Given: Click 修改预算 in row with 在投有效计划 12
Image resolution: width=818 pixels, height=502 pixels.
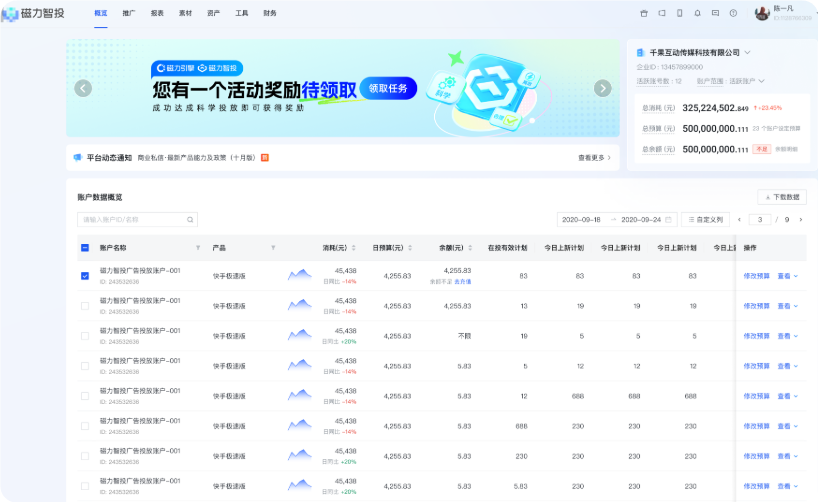Looking at the screenshot, I should coord(756,396).
